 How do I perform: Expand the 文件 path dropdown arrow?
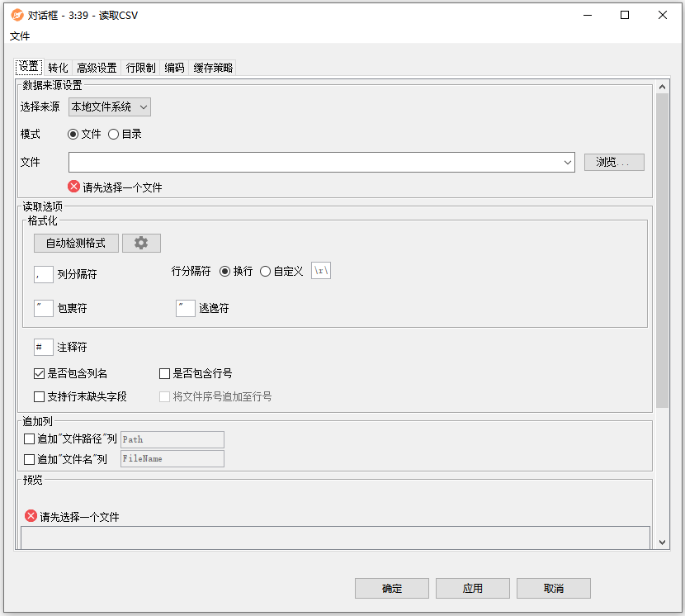[568, 163]
